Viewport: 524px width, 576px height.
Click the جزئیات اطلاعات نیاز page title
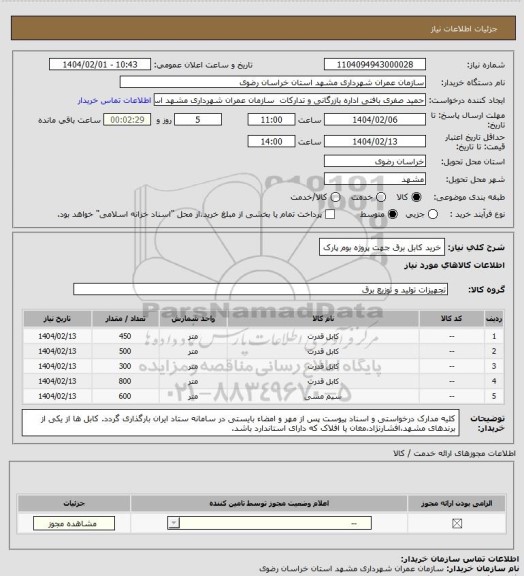[x=464, y=29]
